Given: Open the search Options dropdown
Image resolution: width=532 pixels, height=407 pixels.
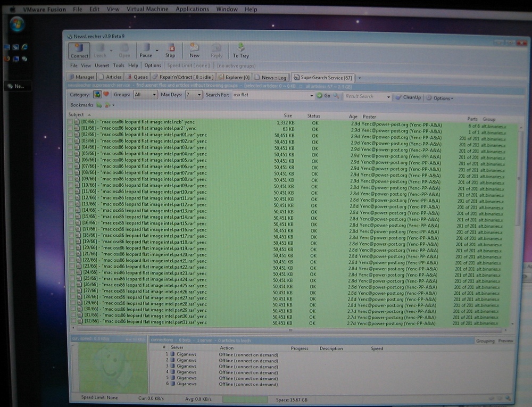Looking at the screenshot, I should coord(439,98).
